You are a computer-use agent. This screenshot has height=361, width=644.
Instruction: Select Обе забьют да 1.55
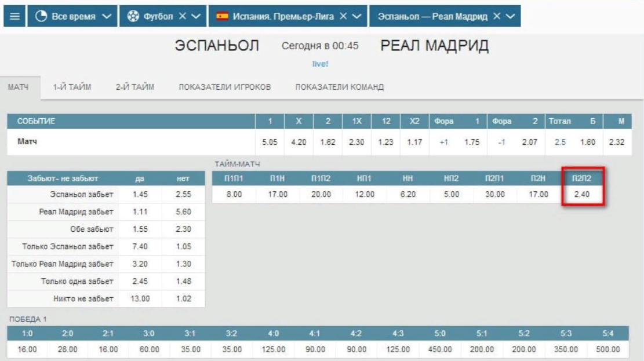click(140, 229)
